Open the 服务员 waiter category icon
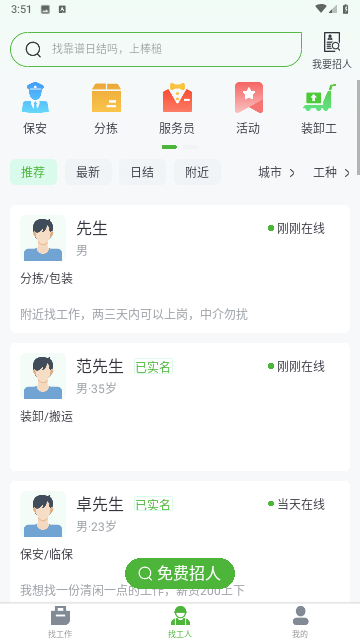This screenshot has height=640, width=360. (177, 98)
